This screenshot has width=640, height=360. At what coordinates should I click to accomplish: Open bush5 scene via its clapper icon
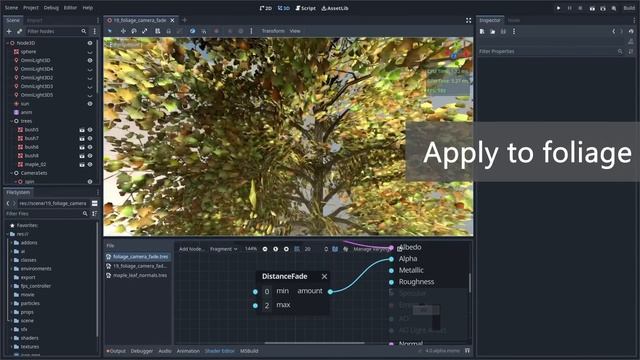(82, 130)
